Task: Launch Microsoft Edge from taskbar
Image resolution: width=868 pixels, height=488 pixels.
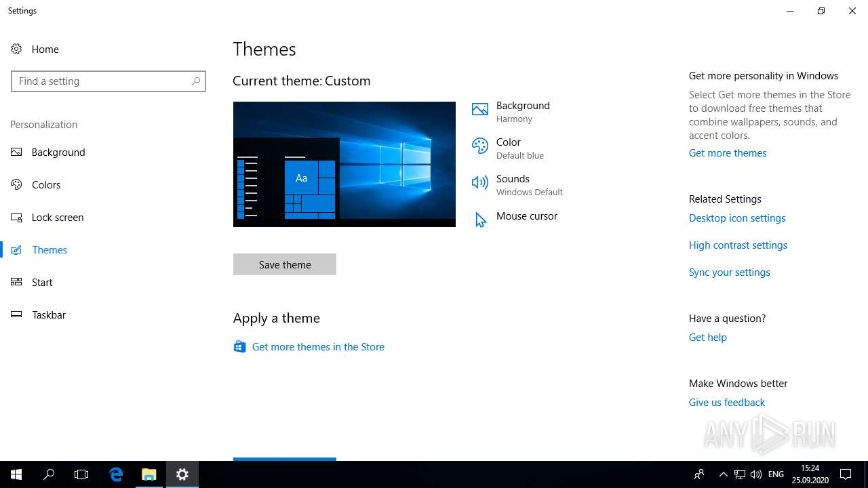Action: (116, 474)
